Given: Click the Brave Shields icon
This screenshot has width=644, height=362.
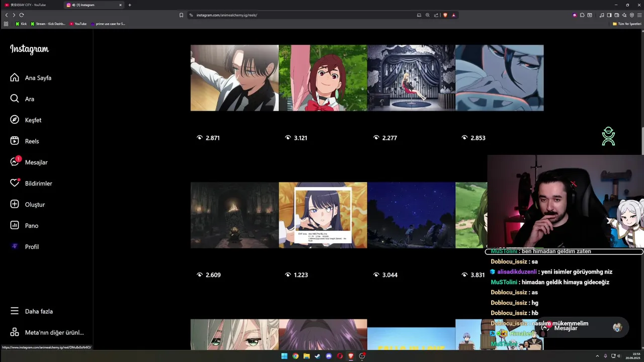Looking at the screenshot, I should coord(445,15).
